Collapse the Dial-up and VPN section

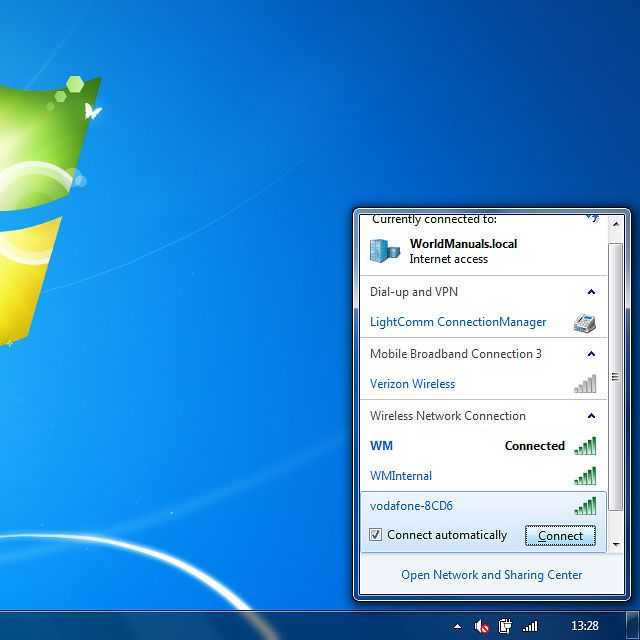tap(591, 292)
